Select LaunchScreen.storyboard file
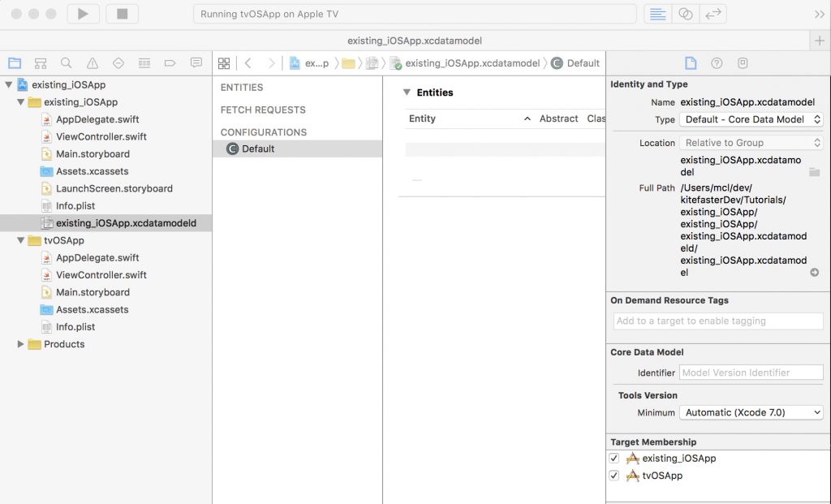 (x=114, y=188)
